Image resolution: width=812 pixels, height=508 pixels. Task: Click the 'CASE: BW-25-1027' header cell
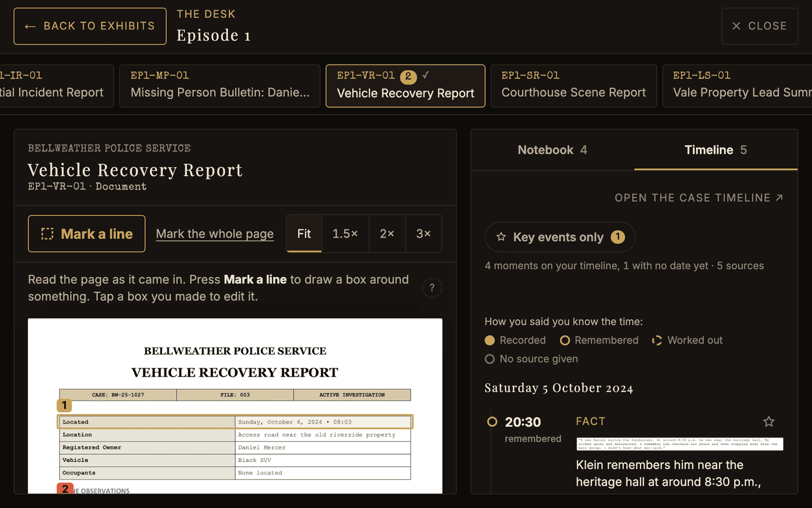click(x=118, y=395)
